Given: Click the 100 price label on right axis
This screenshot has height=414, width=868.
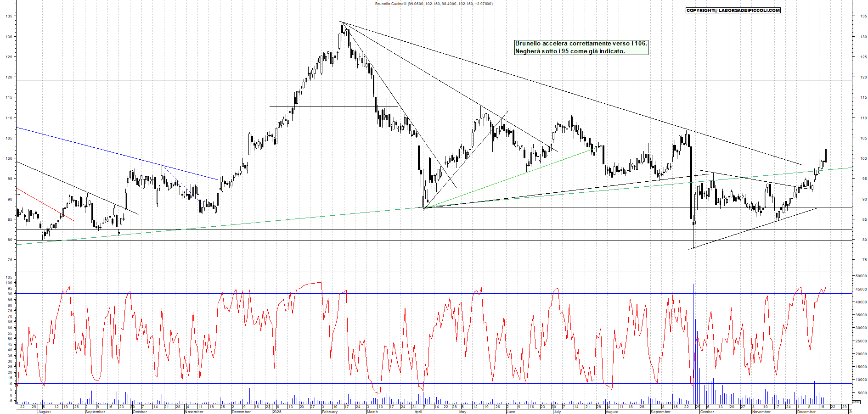Looking at the screenshot, I should click(x=863, y=158).
